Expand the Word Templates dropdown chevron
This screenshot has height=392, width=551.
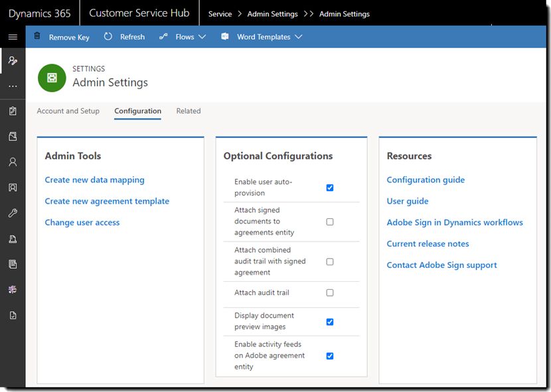(x=298, y=37)
